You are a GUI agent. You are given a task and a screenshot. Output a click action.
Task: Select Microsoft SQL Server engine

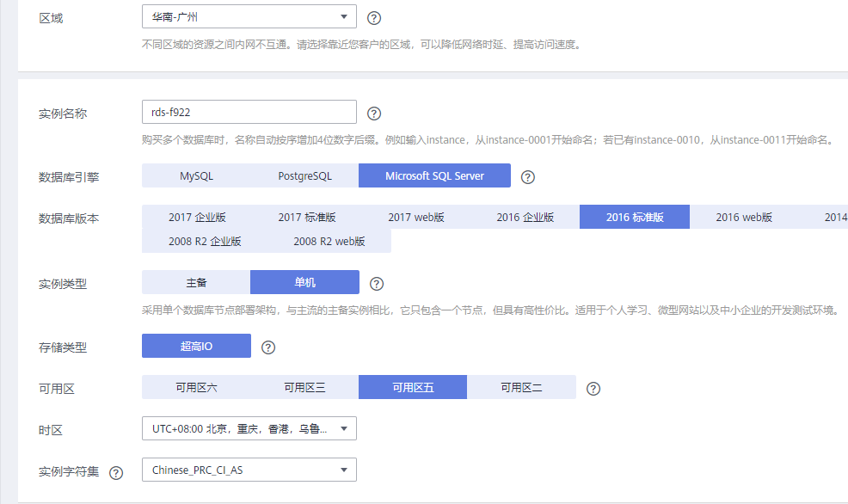click(x=434, y=175)
